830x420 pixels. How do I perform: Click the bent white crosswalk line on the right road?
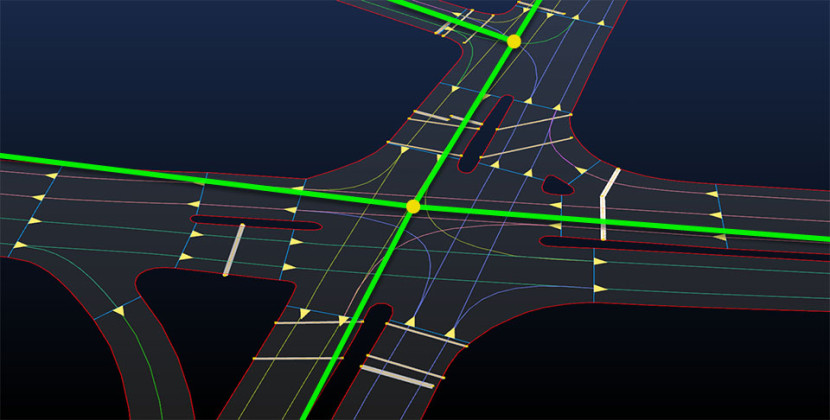(x=608, y=204)
